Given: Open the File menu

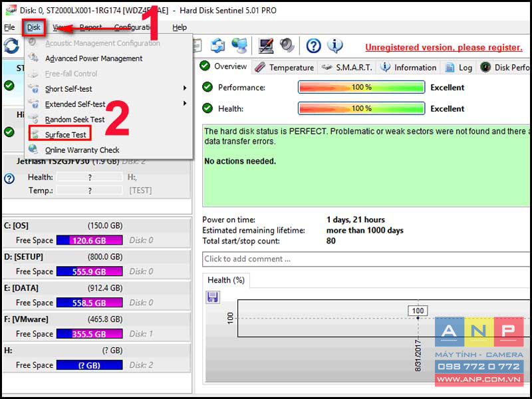Looking at the screenshot, I should [x=9, y=27].
